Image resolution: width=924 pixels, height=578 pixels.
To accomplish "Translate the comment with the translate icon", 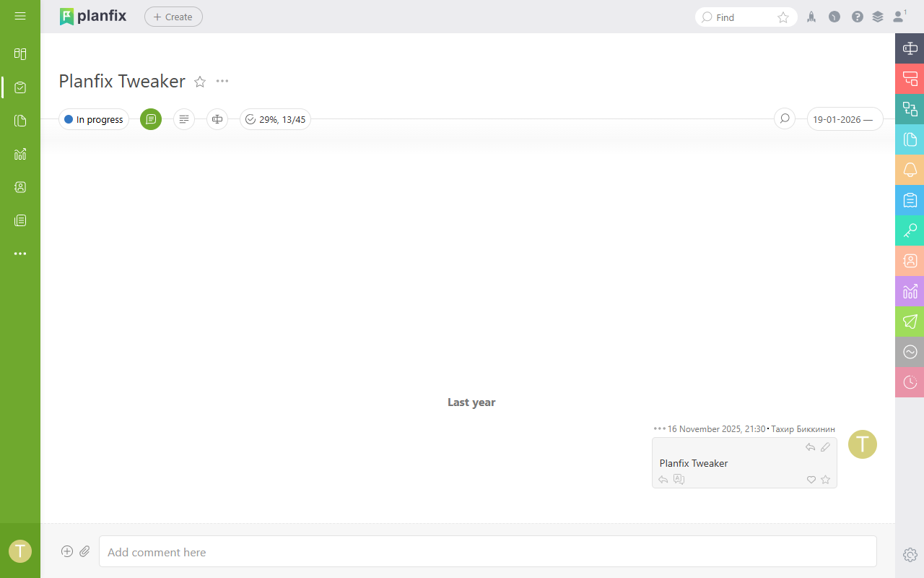I will pos(679,479).
